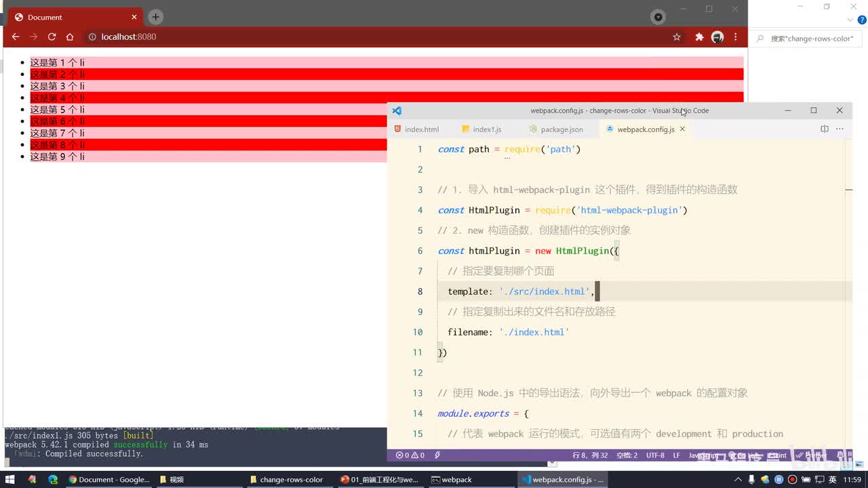Bookmark this page with the star icon
Screen dimensions: 868x488
pyautogui.click(x=677, y=37)
